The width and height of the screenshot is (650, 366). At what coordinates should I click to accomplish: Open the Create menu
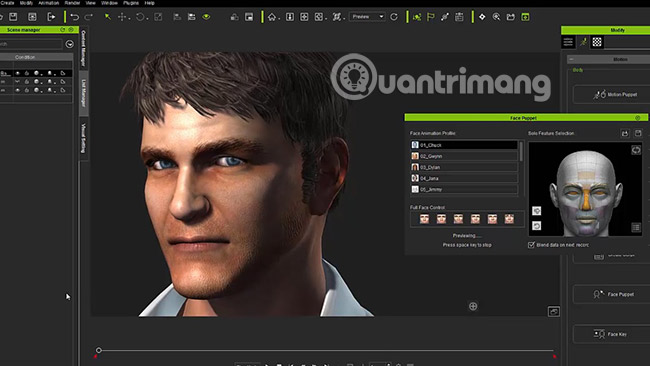pos(7,3)
